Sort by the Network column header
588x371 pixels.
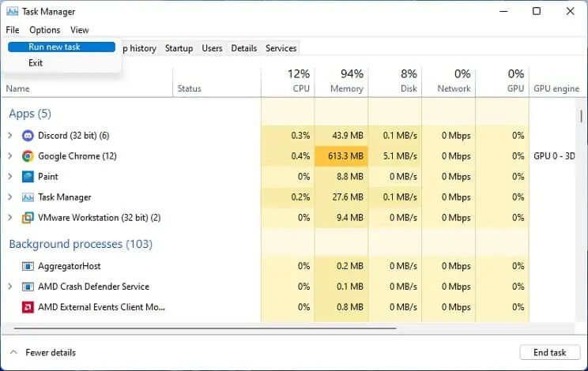click(x=448, y=82)
